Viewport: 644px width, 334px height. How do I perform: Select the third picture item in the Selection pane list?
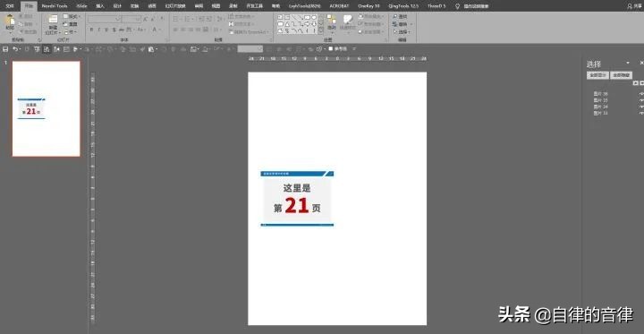click(x=600, y=107)
